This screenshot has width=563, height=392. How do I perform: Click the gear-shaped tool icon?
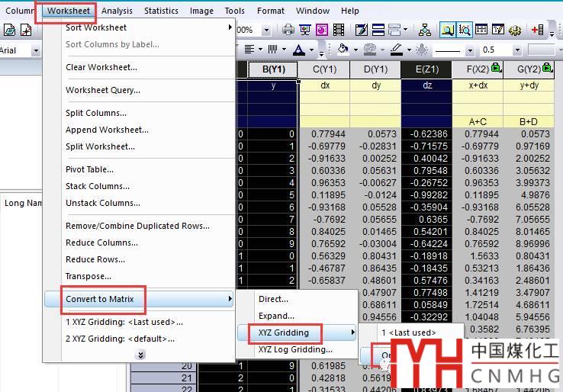[515, 31]
